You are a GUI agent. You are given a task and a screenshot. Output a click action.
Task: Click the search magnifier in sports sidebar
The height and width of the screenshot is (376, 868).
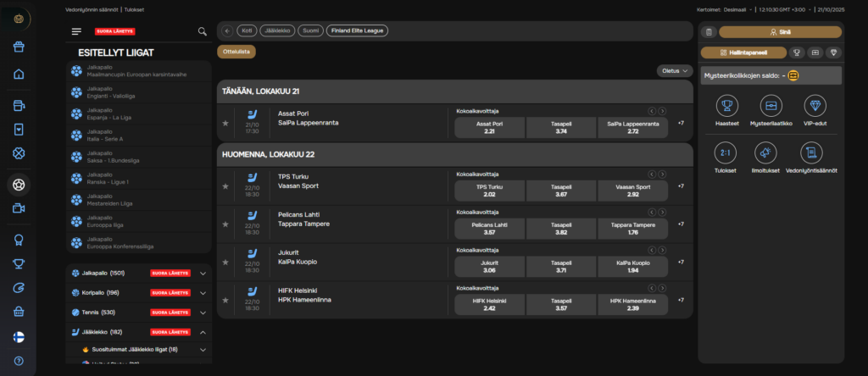pos(202,31)
